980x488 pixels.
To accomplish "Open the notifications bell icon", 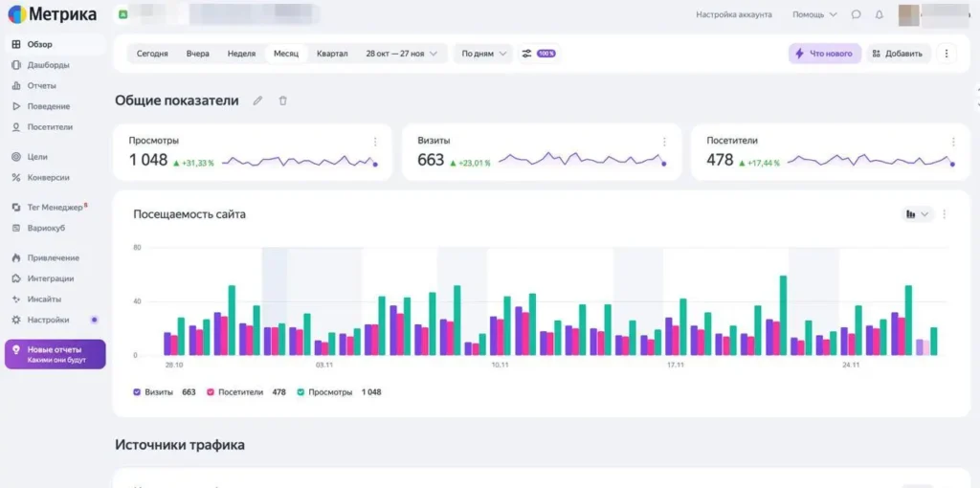I will [x=879, y=14].
